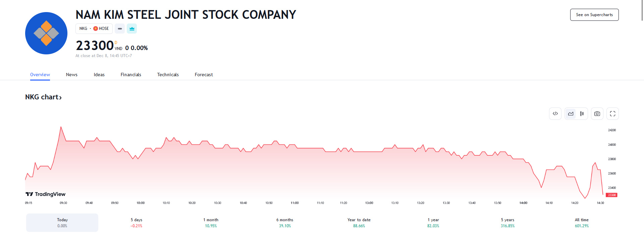Click the Nam Kim Steel company logo
Screen dimensions: 644x239
[46, 33]
